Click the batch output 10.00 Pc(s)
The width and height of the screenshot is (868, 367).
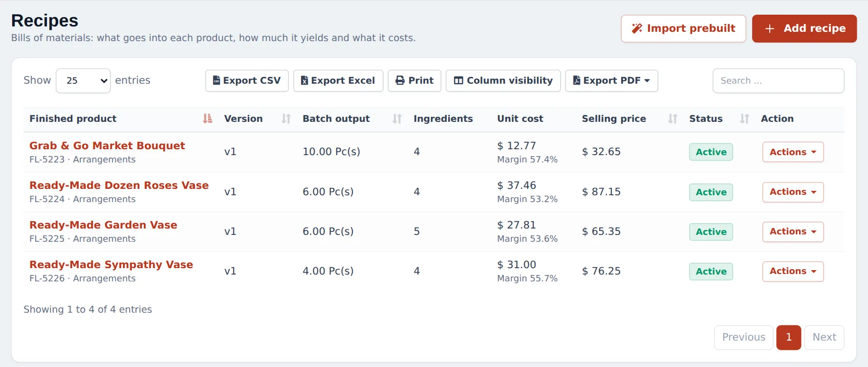click(x=331, y=152)
